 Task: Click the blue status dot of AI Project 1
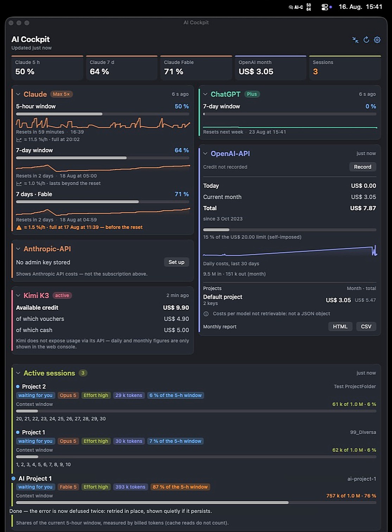(x=13, y=478)
